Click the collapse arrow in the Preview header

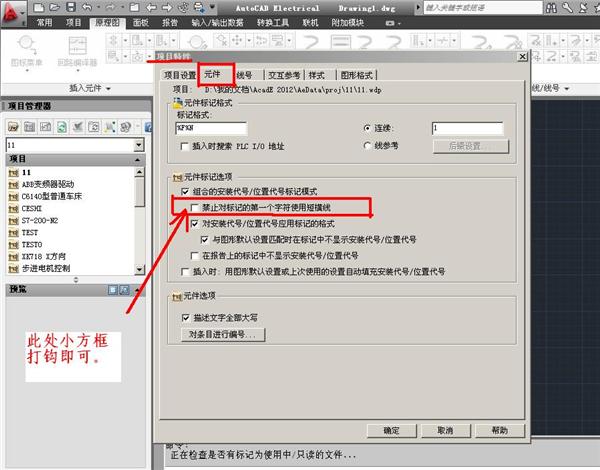tap(137, 290)
